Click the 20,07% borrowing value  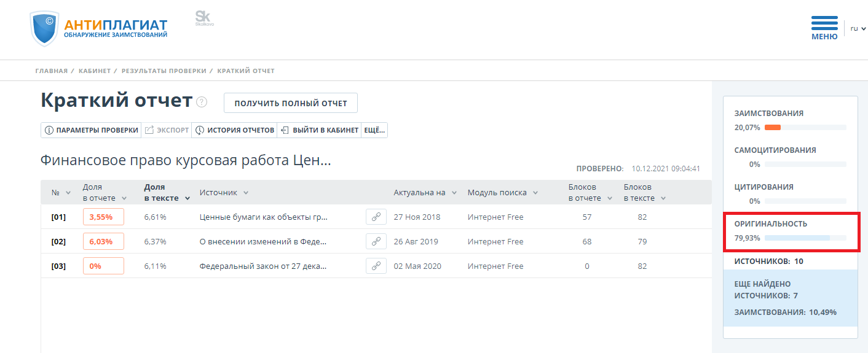(x=747, y=128)
